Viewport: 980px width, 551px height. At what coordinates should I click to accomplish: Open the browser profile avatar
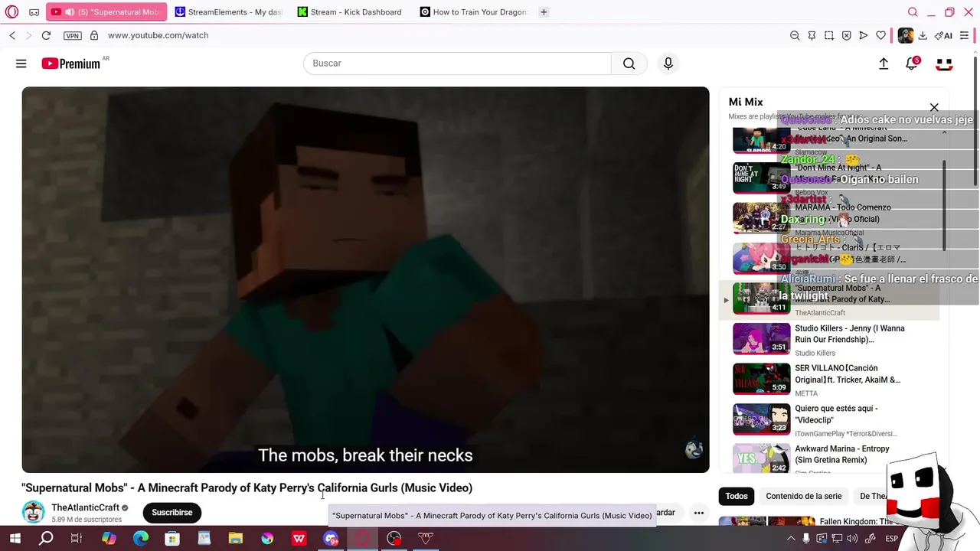[x=906, y=35]
